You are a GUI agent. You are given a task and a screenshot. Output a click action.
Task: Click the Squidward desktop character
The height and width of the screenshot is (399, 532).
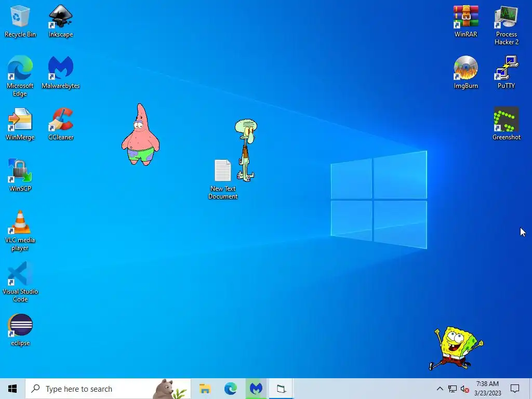click(x=246, y=150)
